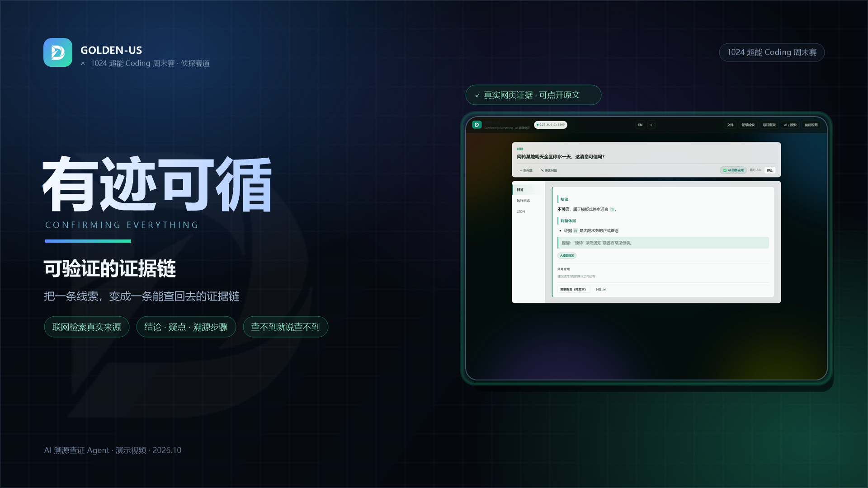Click the 风险提醒 heading in answer card

564,269
